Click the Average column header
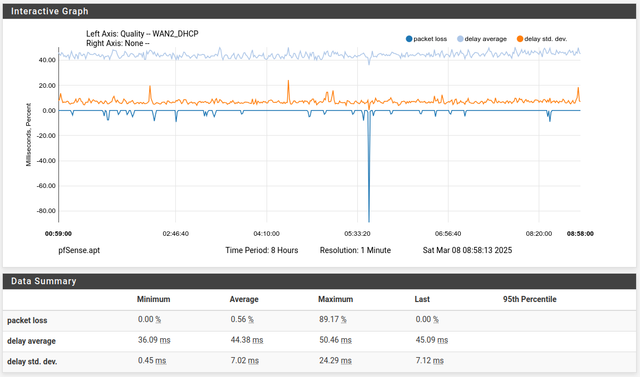The image size is (640, 377). (244, 299)
